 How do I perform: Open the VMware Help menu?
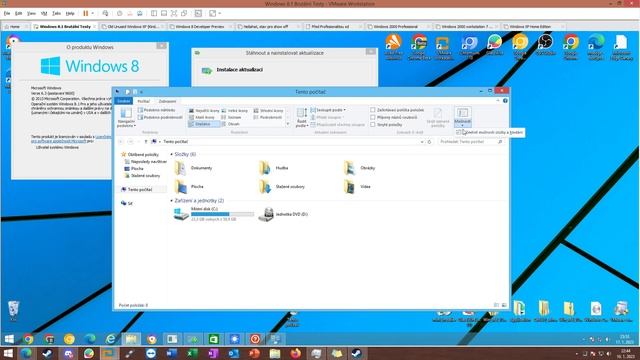pos(70,13)
